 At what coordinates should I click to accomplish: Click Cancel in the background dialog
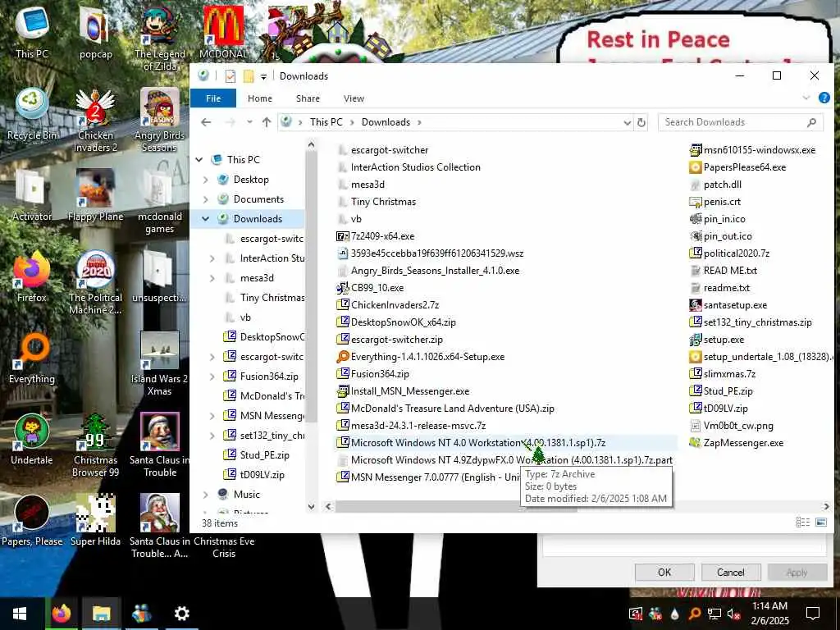click(731, 572)
